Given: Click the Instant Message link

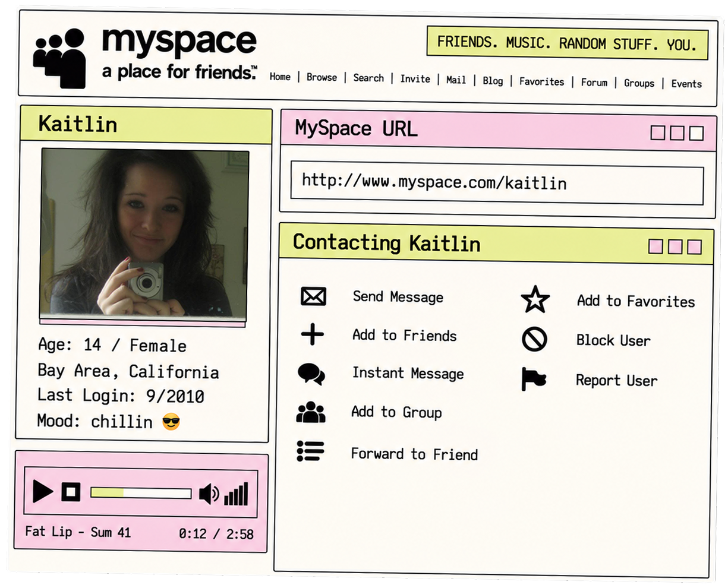Looking at the screenshot, I should point(408,373).
